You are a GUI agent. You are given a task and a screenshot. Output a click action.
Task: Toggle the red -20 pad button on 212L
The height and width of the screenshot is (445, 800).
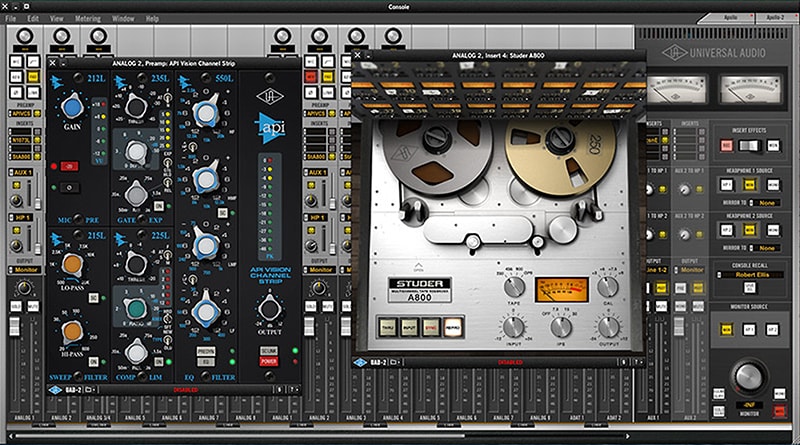tap(69, 166)
